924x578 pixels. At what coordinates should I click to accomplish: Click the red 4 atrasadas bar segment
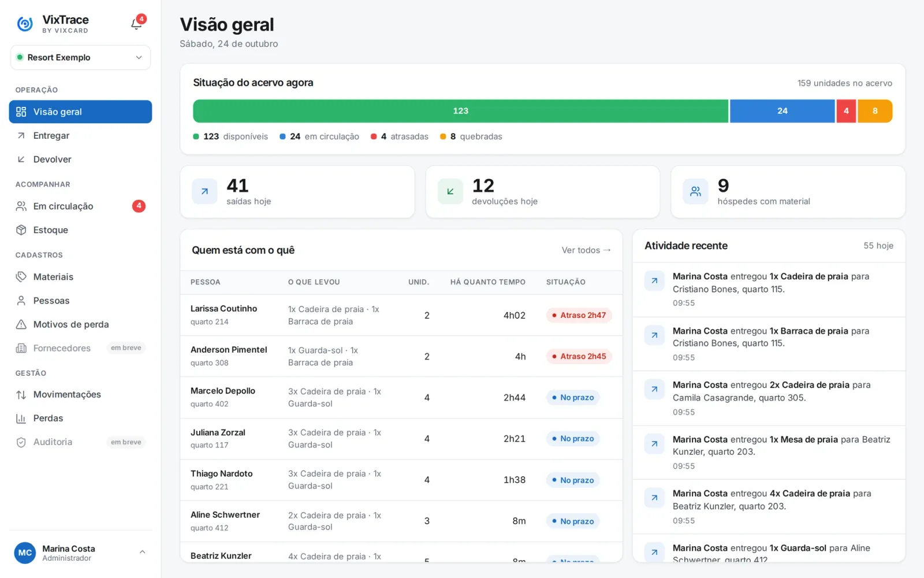pyautogui.click(x=846, y=111)
